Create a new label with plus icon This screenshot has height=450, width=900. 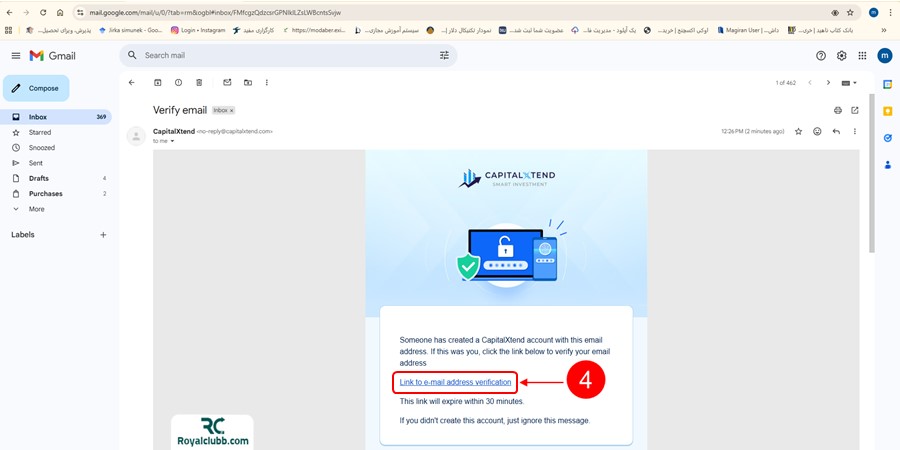pos(103,235)
